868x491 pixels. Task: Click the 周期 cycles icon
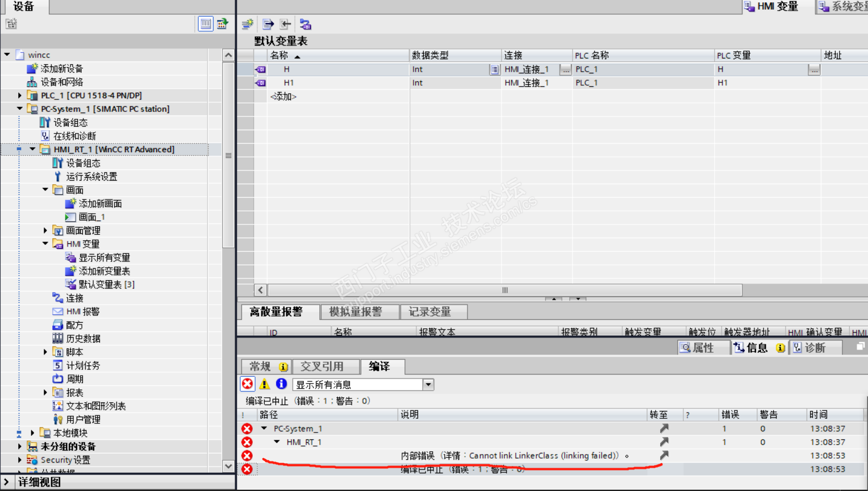click(x=57, y=379)
